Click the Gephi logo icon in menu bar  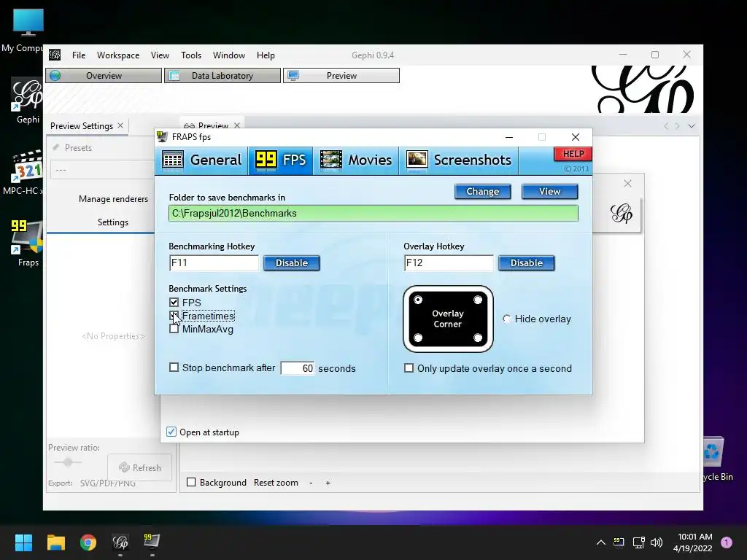[55, 55]
